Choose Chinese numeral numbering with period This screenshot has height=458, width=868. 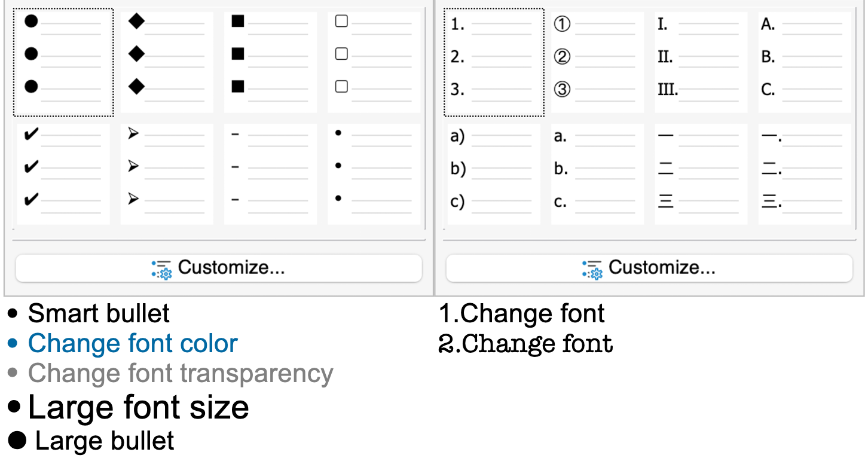pyautogui.click(x=804, y=174)
